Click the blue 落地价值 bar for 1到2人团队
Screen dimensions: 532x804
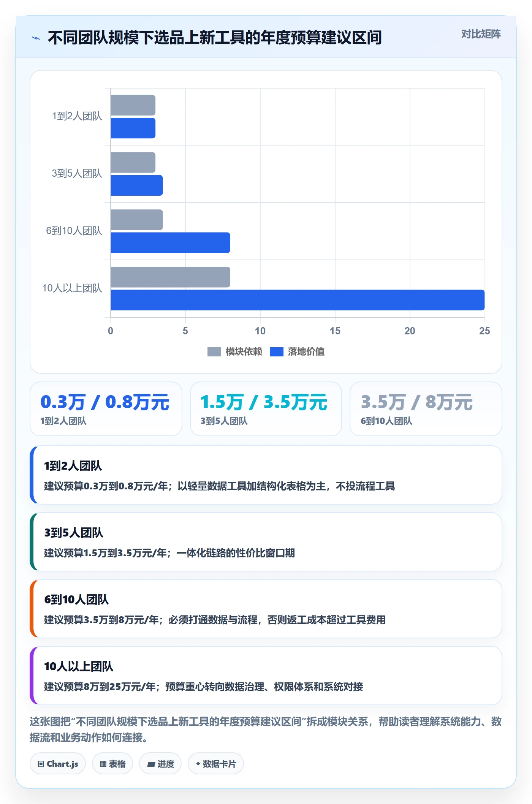133,128
